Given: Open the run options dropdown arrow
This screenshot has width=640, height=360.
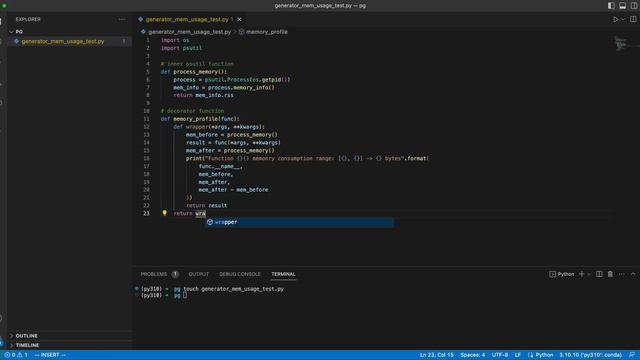Looking at the screenshot, I should click(623, 19).
